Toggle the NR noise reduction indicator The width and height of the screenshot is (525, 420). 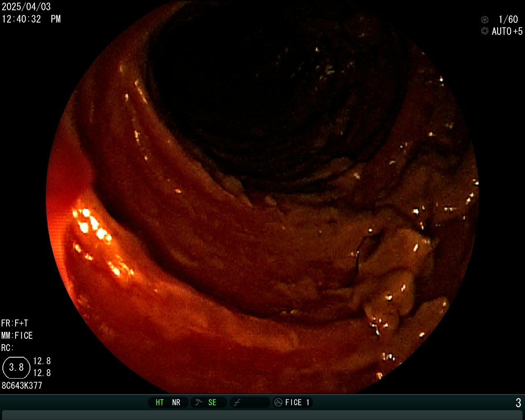click(176, 402)
